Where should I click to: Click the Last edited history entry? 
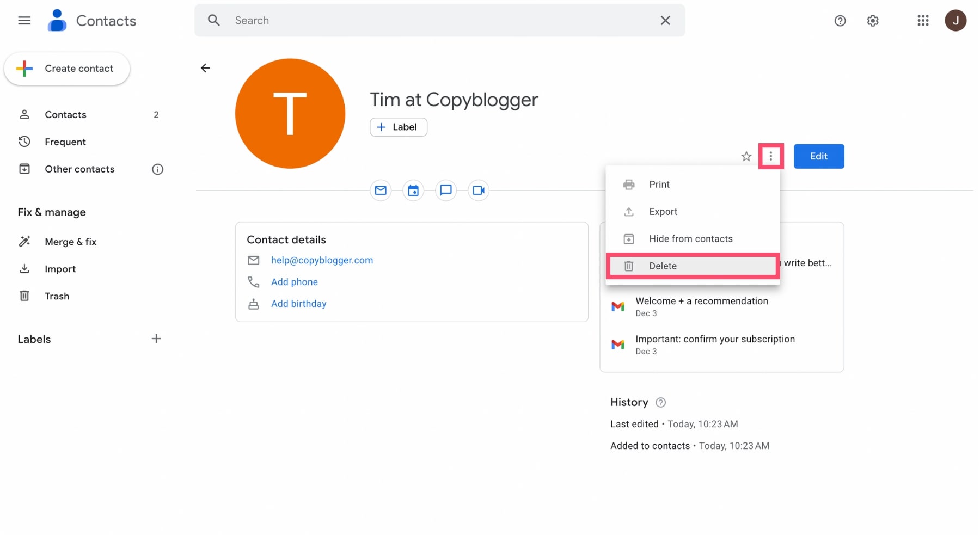(674, 424)
